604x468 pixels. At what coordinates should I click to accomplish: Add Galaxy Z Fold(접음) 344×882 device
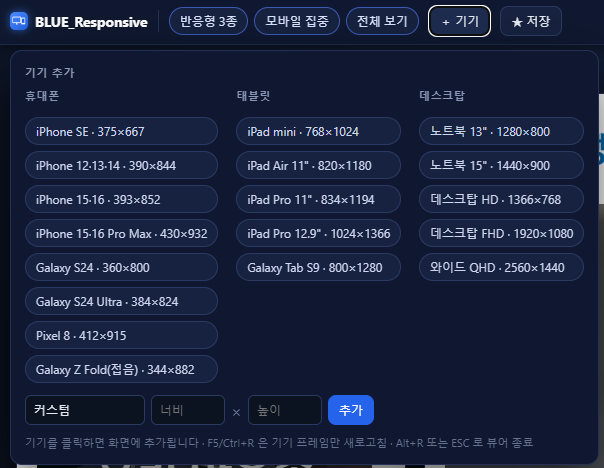pos(121,369)
